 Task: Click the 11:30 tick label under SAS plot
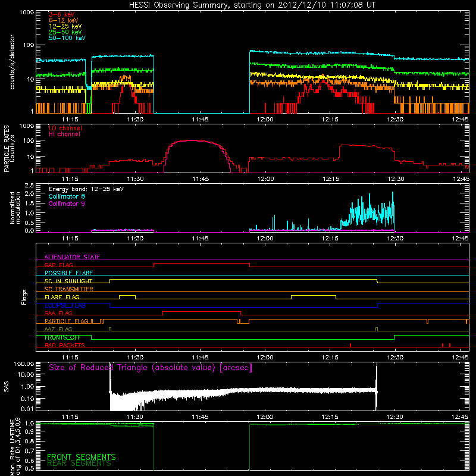pos(135,417)
